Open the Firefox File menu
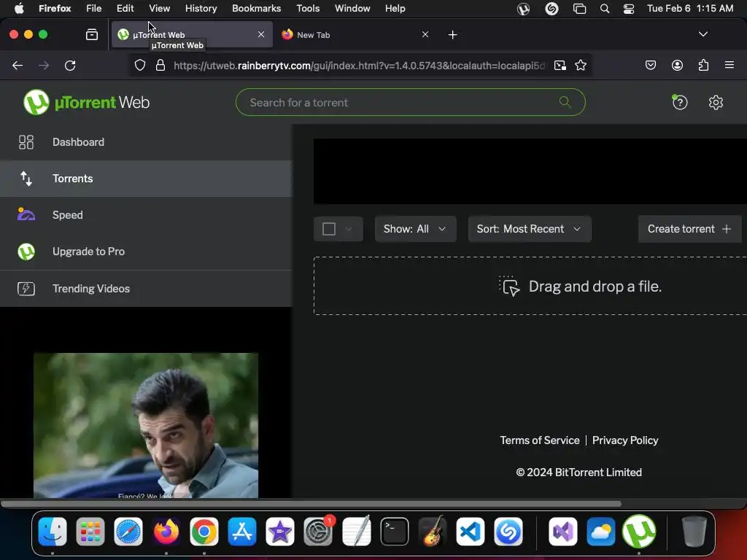Image resolution: width=747 pixels, height=560 pixels. pos(94,9)
